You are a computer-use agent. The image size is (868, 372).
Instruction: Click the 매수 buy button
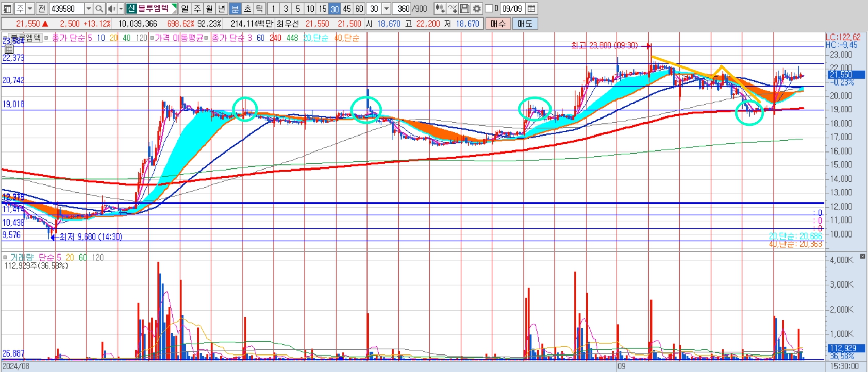(498, 24)
